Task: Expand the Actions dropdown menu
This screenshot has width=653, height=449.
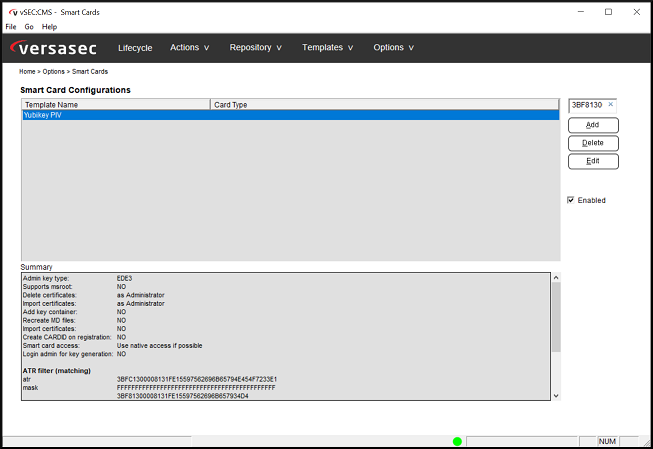Action: [x=190, y=47]
